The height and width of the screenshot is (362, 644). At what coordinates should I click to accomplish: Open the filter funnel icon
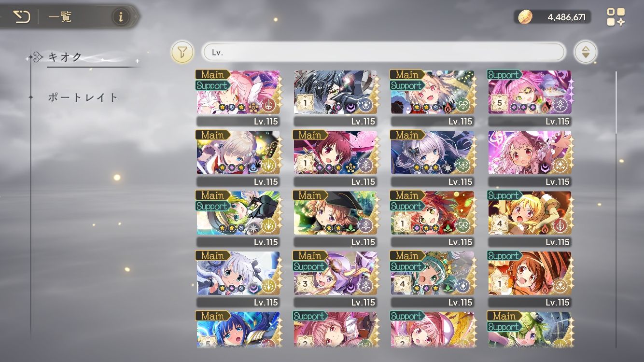click(182, 52)
